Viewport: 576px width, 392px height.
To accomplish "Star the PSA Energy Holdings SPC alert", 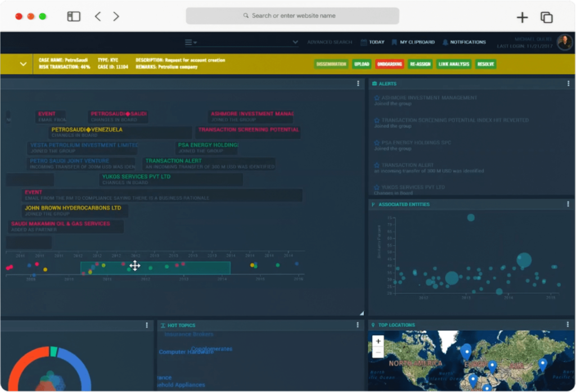I will point(376,143).
